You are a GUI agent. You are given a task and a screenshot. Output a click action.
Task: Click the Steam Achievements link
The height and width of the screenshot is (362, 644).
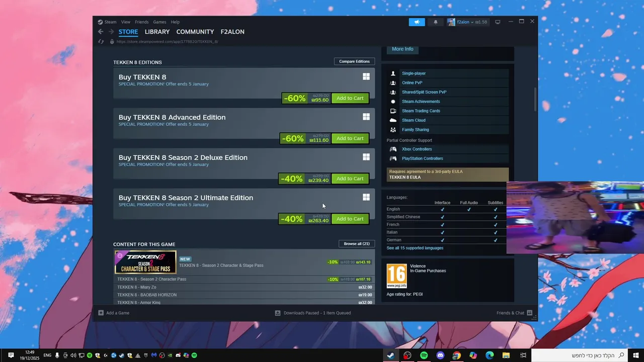[421, 102]
